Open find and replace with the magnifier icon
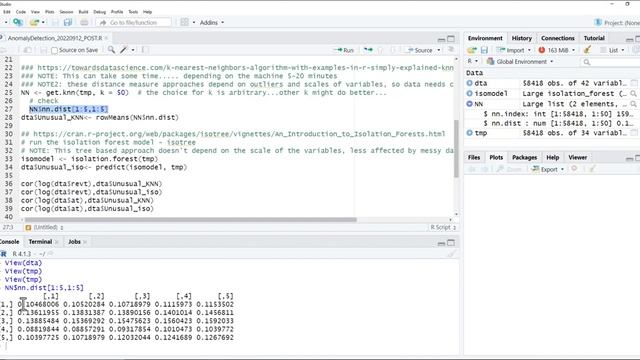The height and width of the screenshot is (360, 640). (111, 50)
